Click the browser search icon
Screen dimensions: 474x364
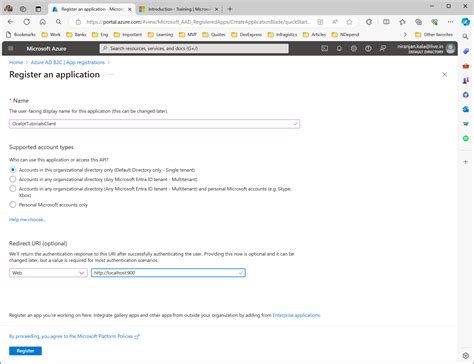(x=59, y=22)
